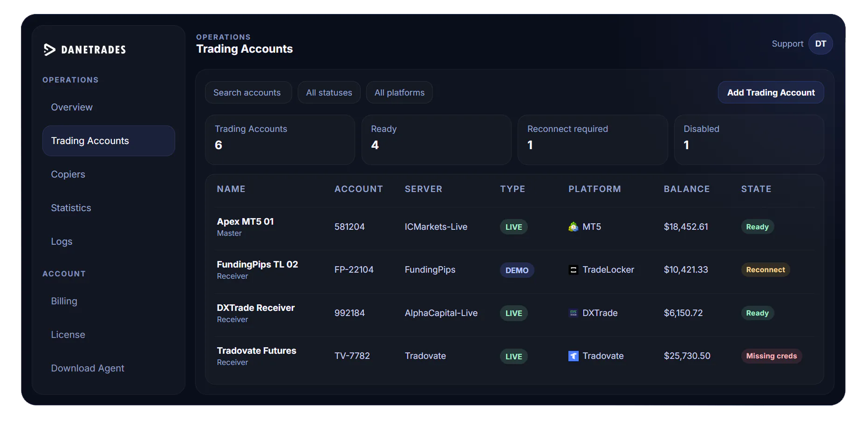Sort by NAME column header
This screenshot has height=426, width=868.
[231, 189]
